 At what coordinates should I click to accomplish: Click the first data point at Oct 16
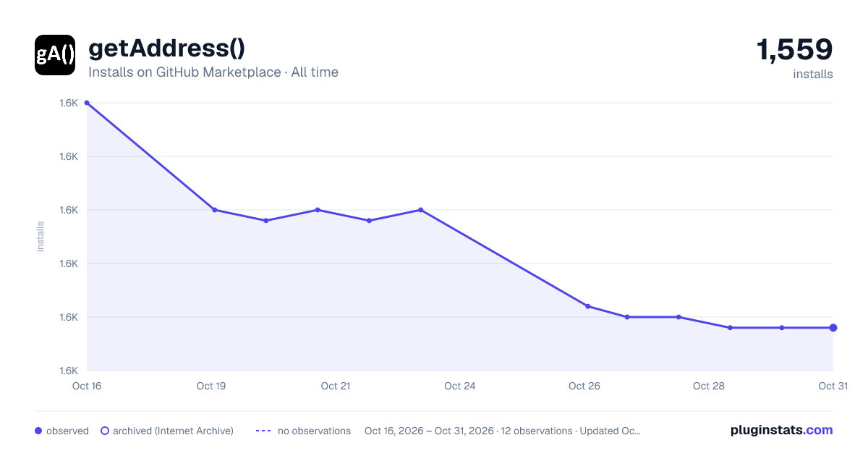87,103
